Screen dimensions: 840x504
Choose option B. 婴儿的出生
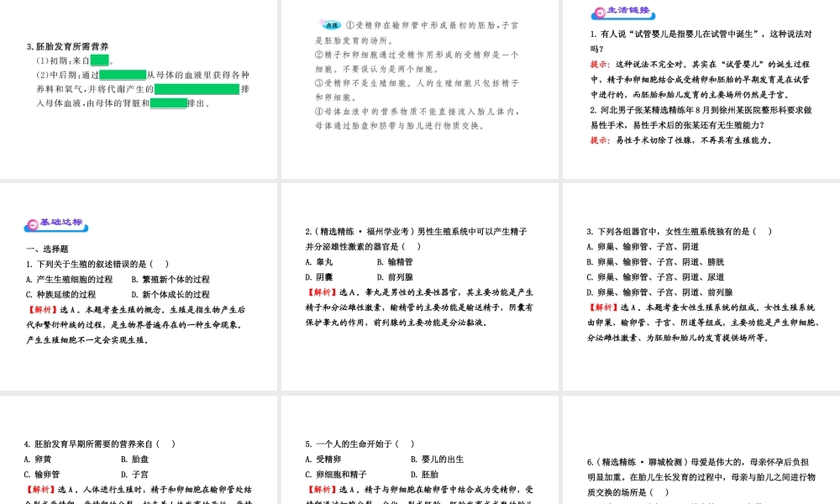pyautogui.click(x=437, y=459)
